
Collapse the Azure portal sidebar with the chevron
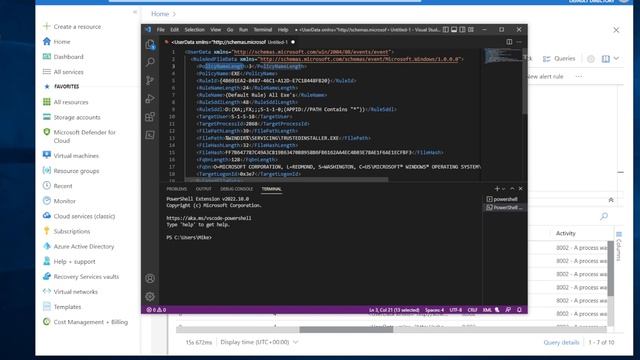[x=135, y=12]
